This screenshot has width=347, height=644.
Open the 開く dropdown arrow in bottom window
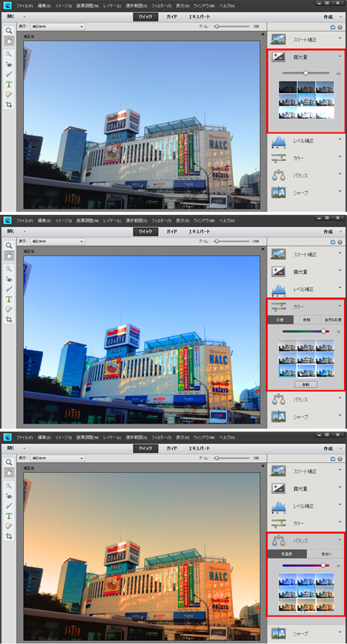pyautogui.click(x=25, y=448)
